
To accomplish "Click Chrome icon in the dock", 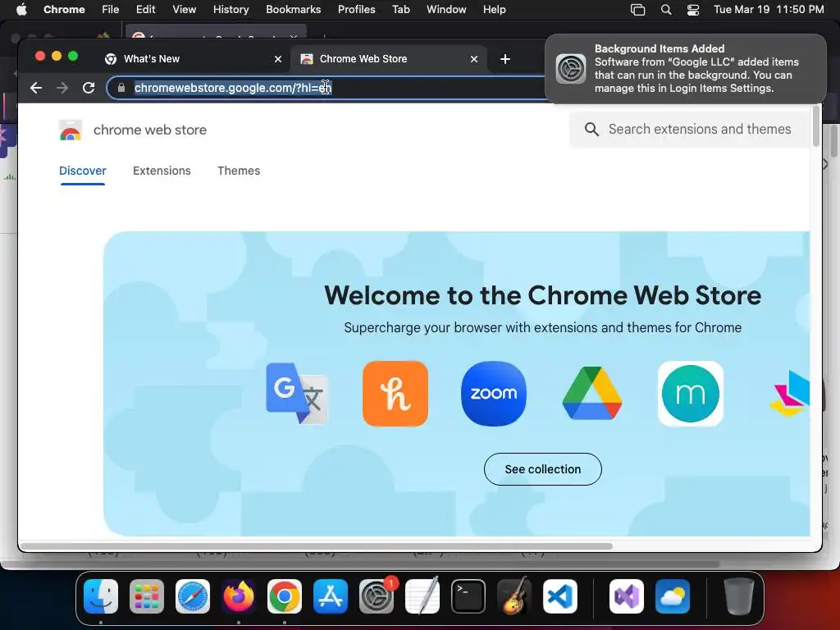I will coord(285,596).
